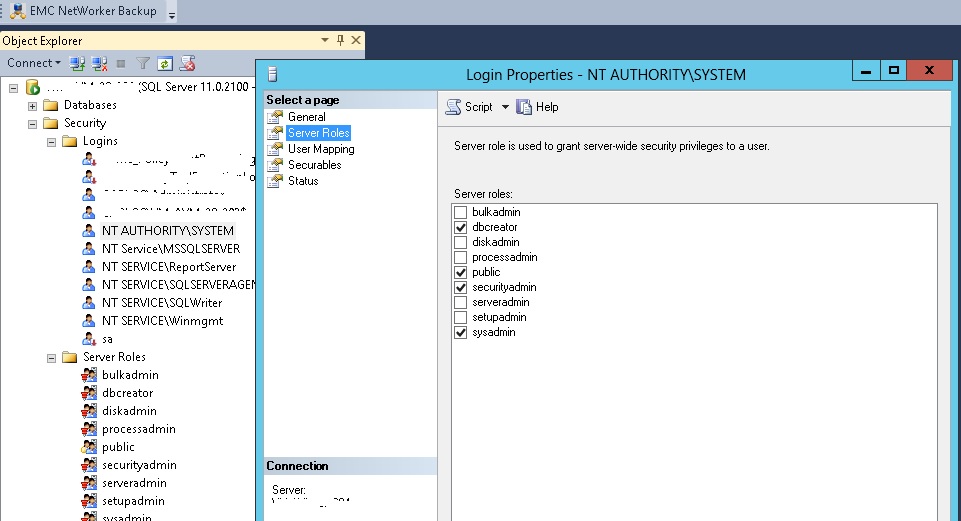This screenshot has height=521, width=961.
Task: Click the Login Properties window icon
Action: (273, 74)
